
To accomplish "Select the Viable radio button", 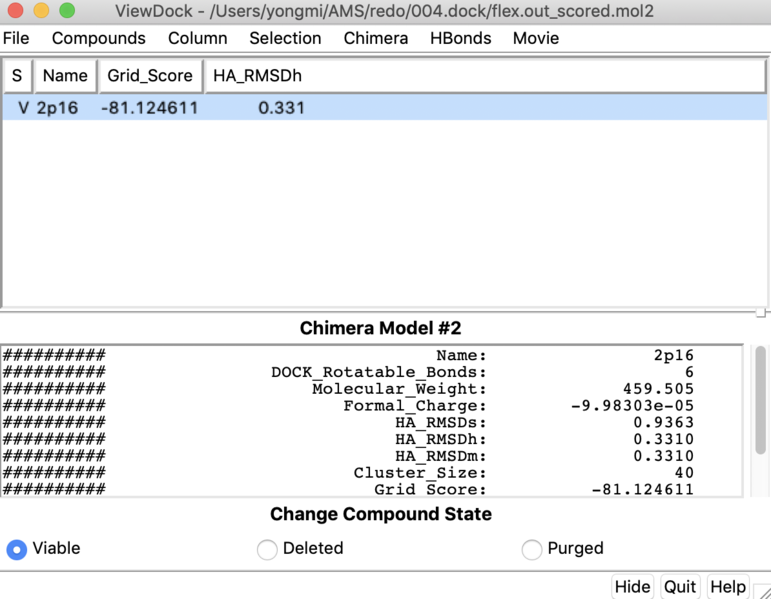I will click(x=17, y=549).
